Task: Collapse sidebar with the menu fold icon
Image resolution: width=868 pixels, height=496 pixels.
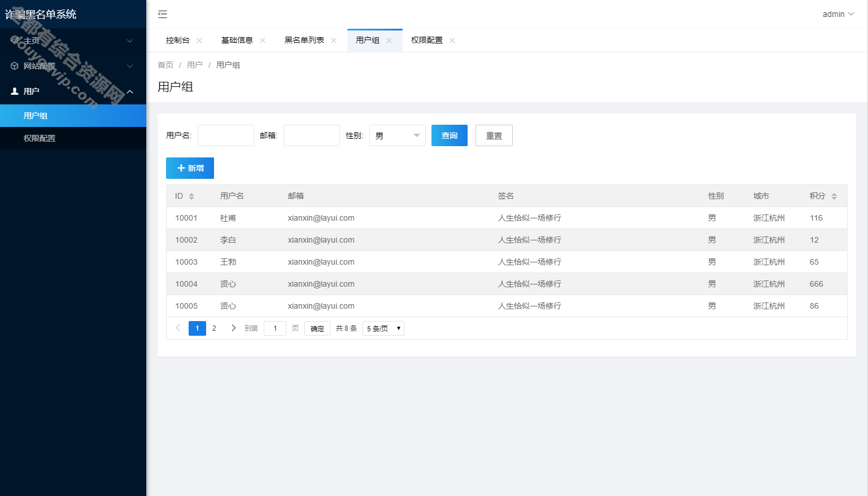Action: pos(163,14)
